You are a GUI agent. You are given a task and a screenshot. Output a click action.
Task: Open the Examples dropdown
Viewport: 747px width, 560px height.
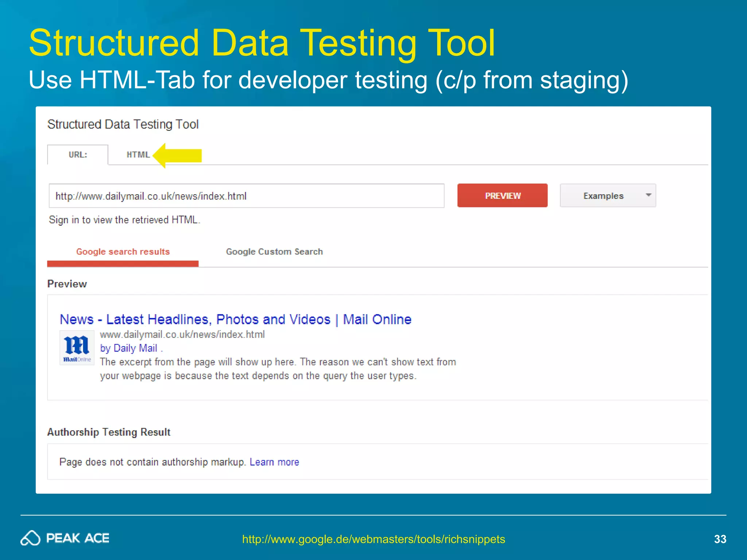pos(608,195)
